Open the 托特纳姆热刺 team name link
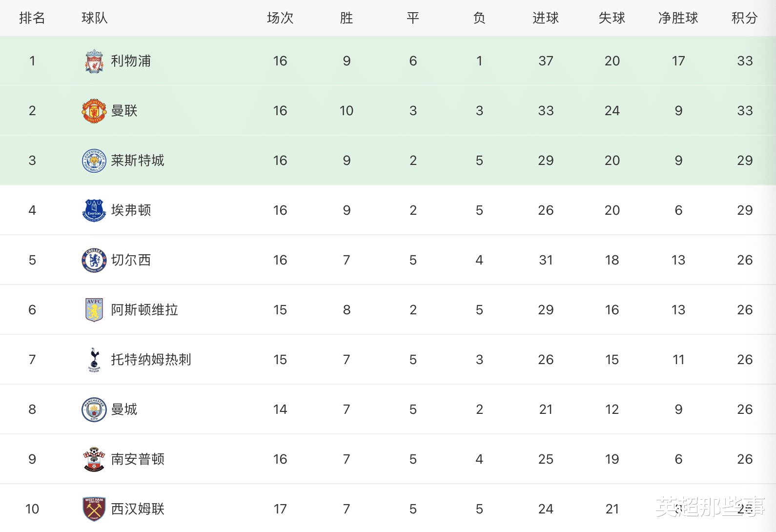Viewport: 776px width, 532px height. coord(151,360)
